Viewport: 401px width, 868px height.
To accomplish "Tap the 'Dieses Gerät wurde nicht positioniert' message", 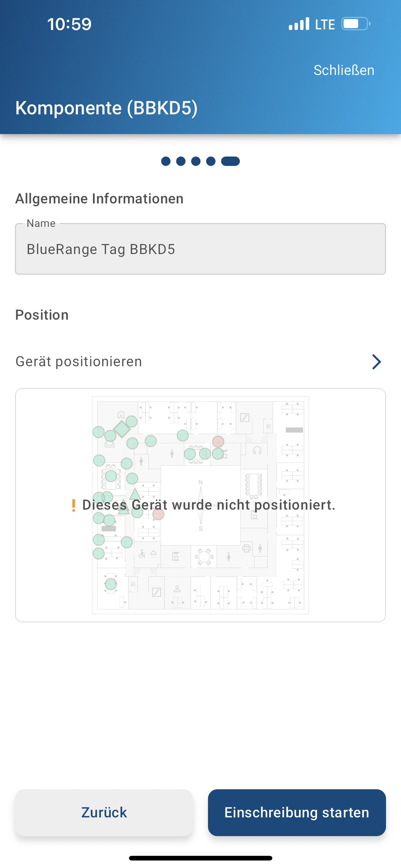I will (x=209, y=505).
